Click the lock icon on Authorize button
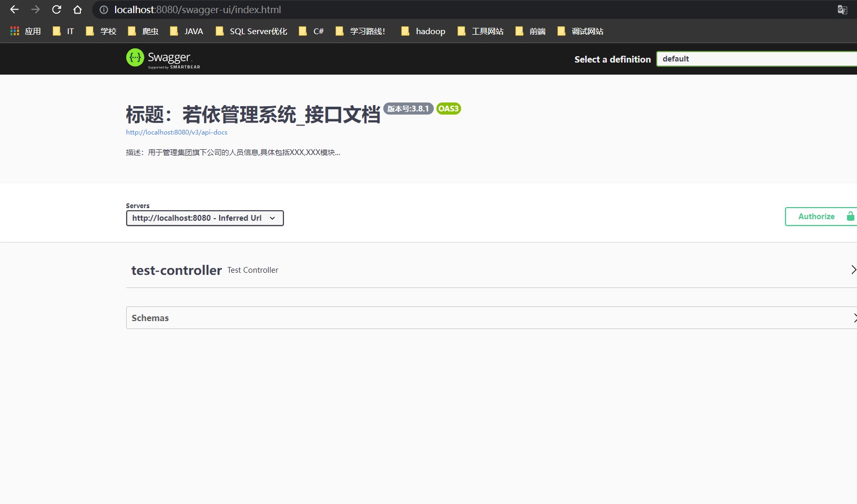Viewport: 857px width, 504px height. [x=850, y=216]
